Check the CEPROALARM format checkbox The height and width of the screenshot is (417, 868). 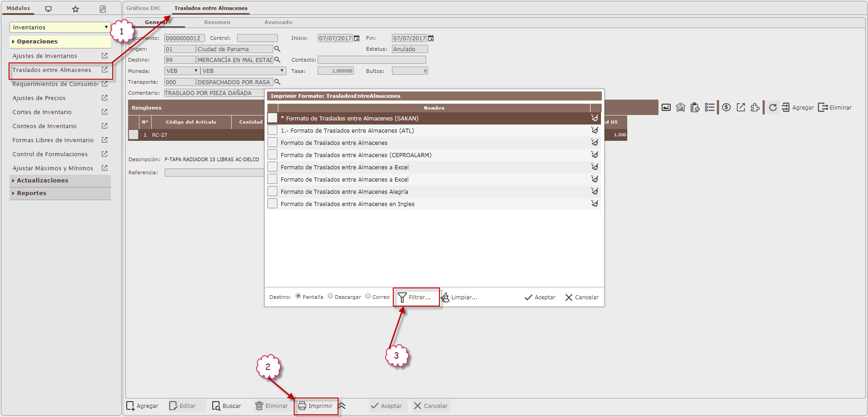click(x=272, y=154)
